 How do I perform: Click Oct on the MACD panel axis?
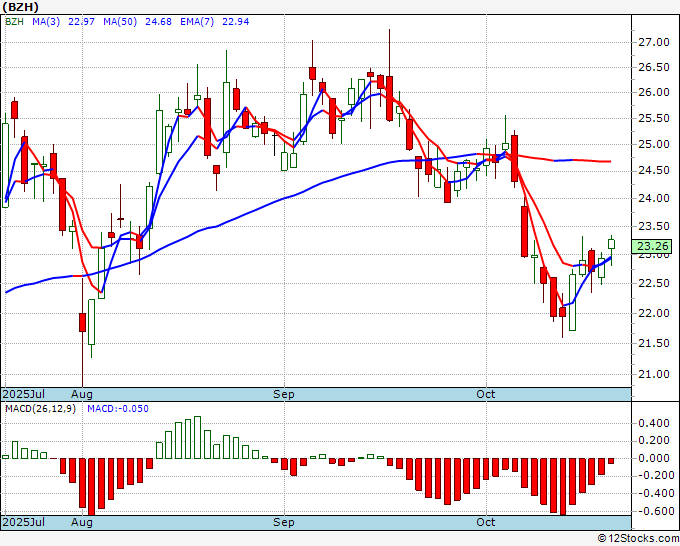485,522
